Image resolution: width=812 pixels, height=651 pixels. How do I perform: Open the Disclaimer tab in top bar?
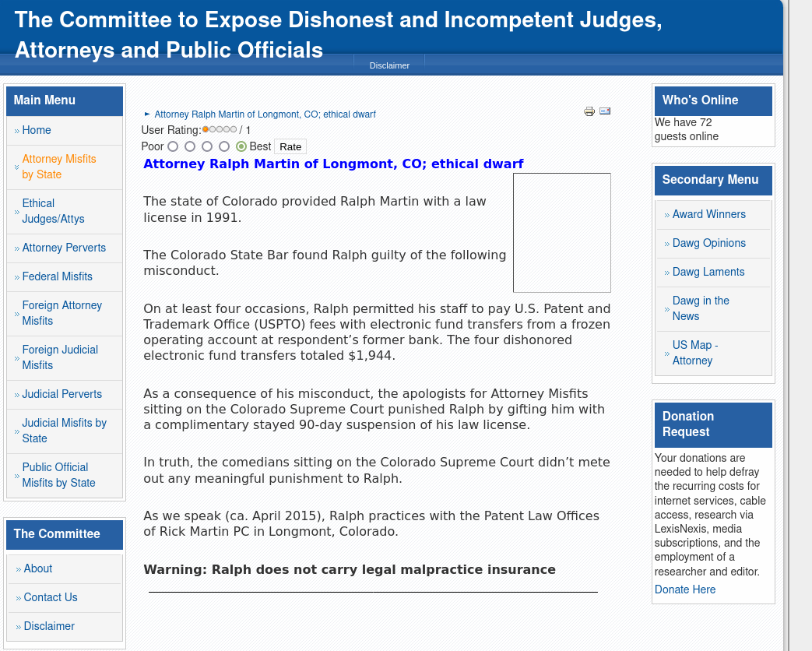(x=389, y=65)
